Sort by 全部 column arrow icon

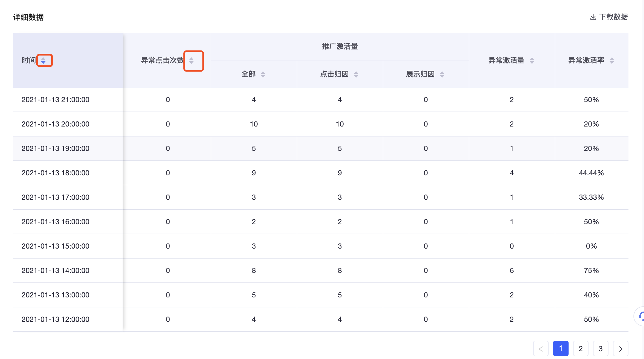click(263, 74)
